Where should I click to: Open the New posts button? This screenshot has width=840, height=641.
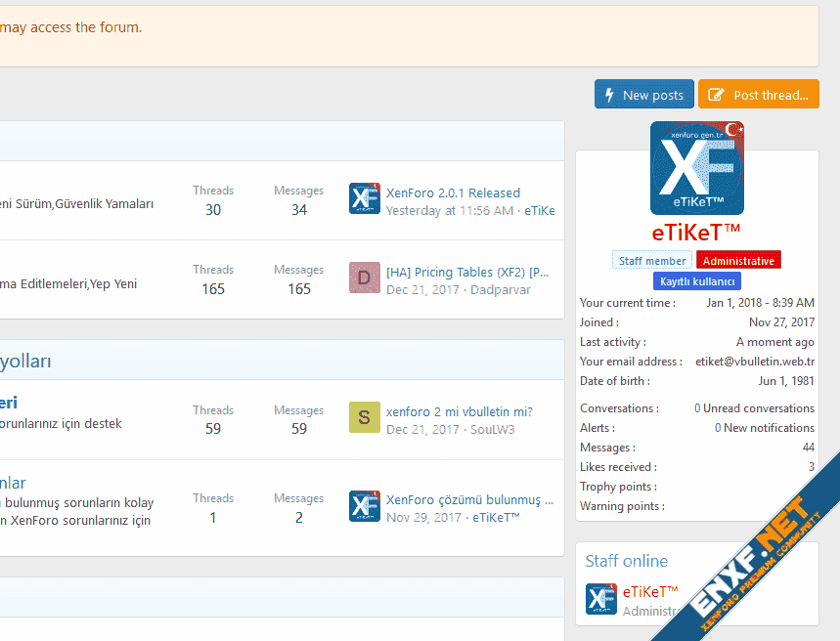coord(644,95)
